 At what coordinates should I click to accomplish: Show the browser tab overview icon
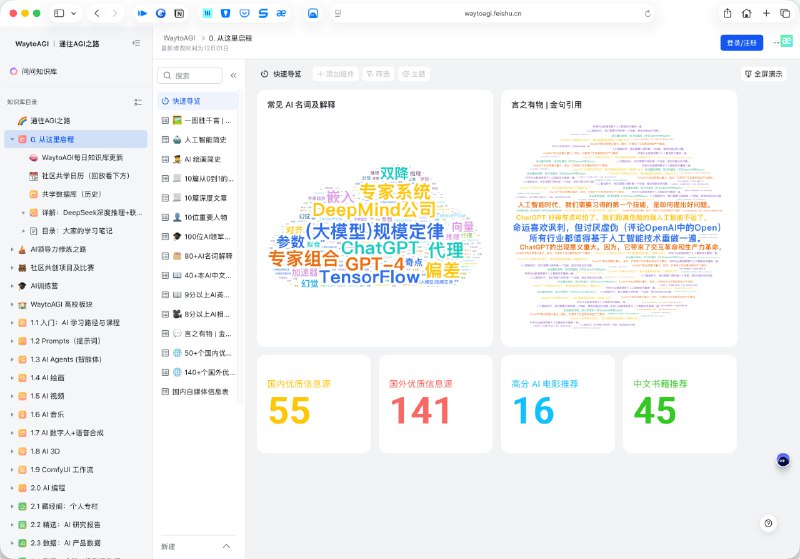pos(785,13)
